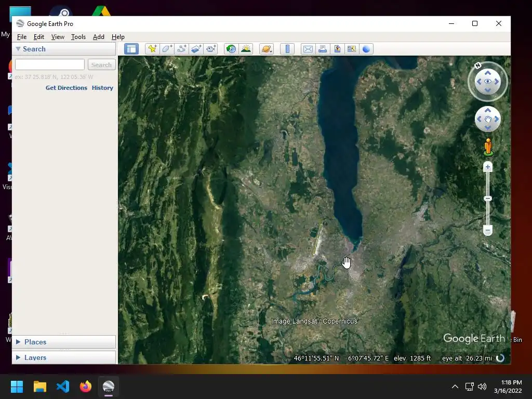Move left with the hand joystick arrow

(478, 119)
